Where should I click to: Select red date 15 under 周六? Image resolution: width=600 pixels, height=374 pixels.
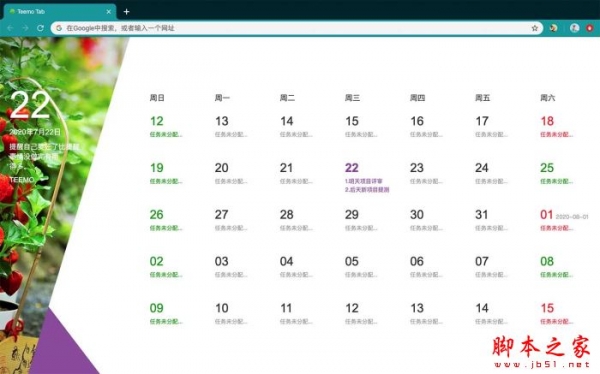point(547,308)
